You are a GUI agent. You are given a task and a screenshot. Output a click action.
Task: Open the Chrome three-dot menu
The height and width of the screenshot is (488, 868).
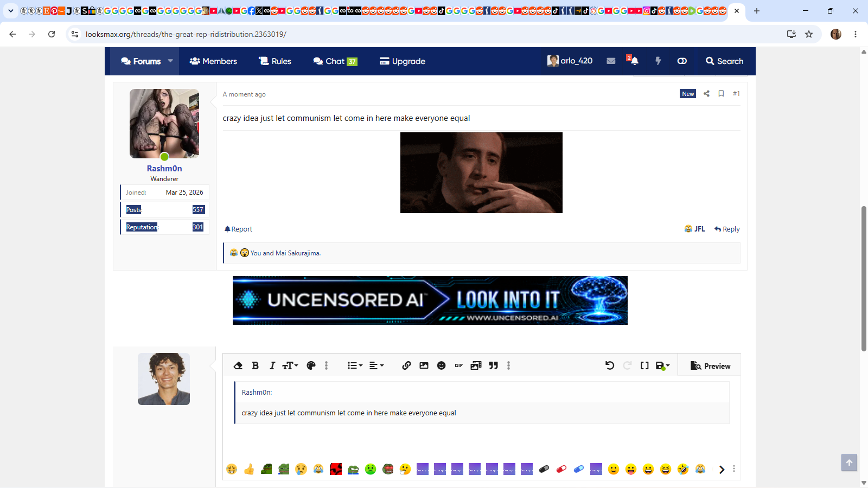(x=856, y=34)
